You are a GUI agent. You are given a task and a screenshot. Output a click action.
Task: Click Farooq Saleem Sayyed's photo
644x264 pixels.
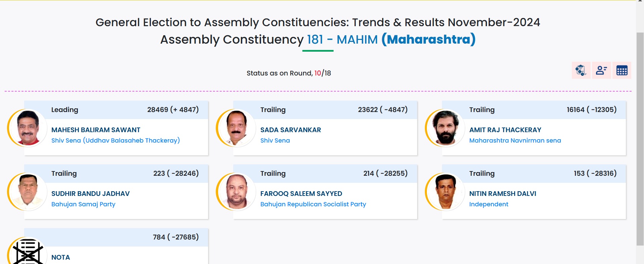[237, 192]
